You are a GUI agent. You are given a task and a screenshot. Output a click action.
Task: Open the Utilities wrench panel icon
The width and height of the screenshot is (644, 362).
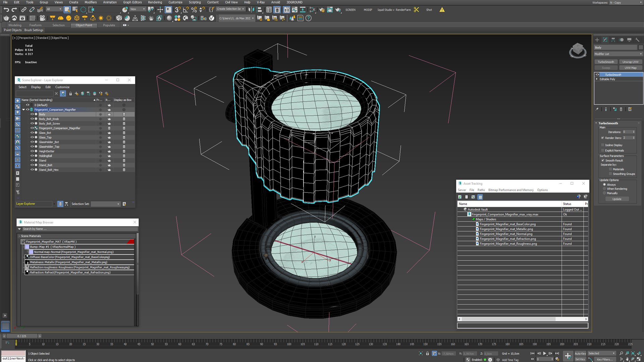pos(637,40)
